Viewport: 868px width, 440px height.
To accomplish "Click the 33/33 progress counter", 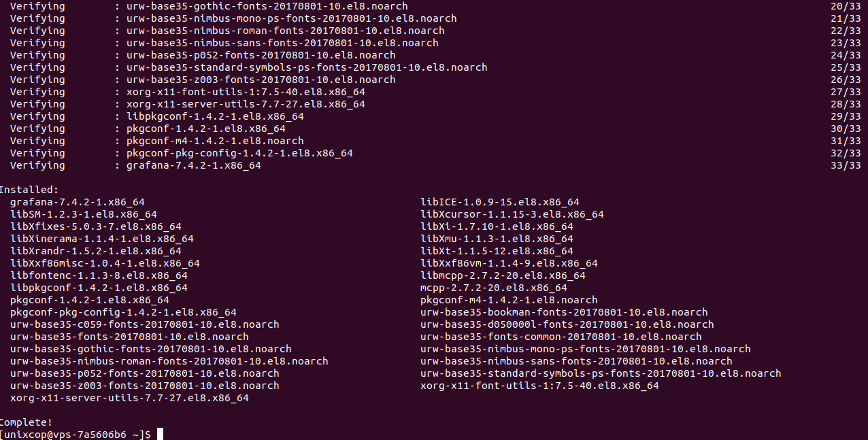I will [846, 165].
